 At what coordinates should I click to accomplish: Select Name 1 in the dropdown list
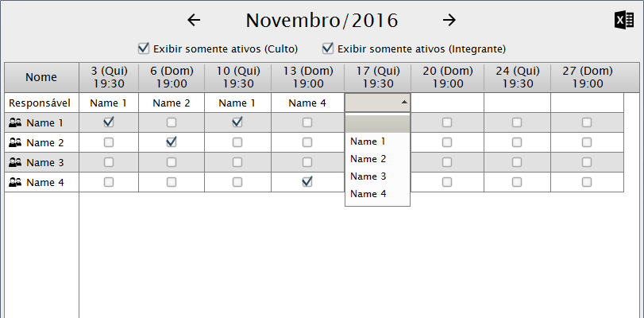pos(368,142)
